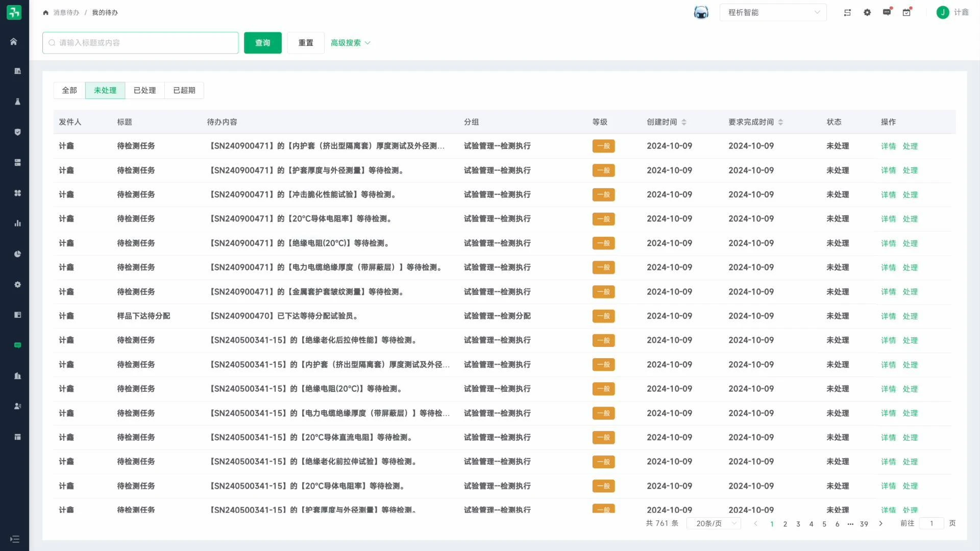Open the green chat module in the sidebar
The image size is (980, 551).
point(17,345)
